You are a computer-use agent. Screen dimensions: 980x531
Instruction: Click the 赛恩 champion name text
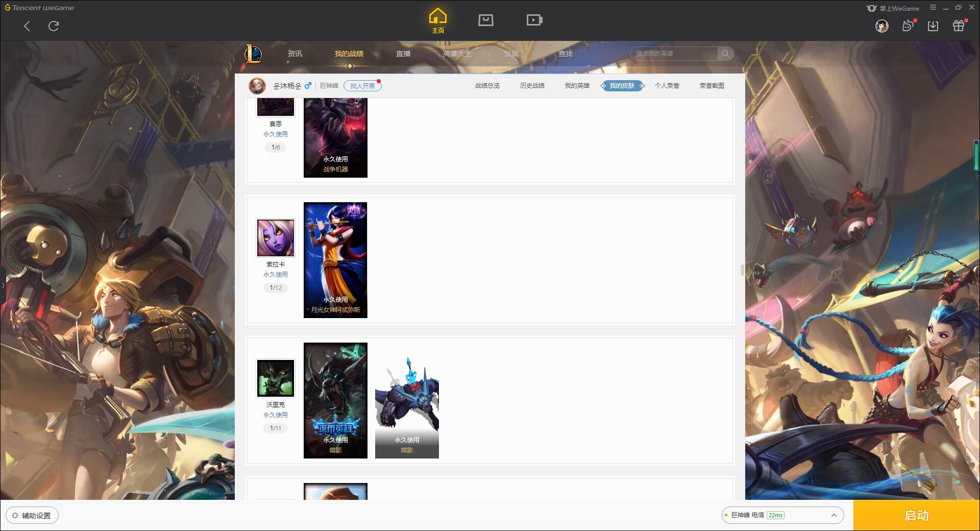tap(276, 124)
